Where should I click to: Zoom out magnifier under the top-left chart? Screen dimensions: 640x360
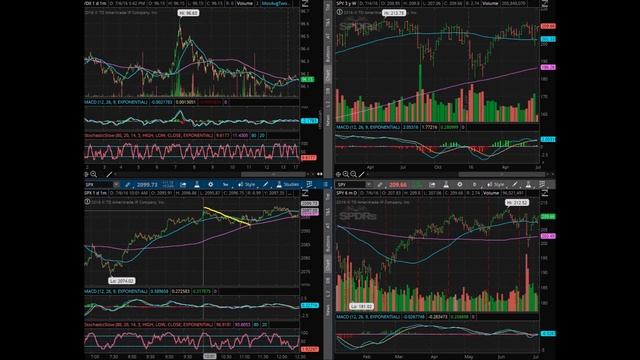[x=94, y=174]
